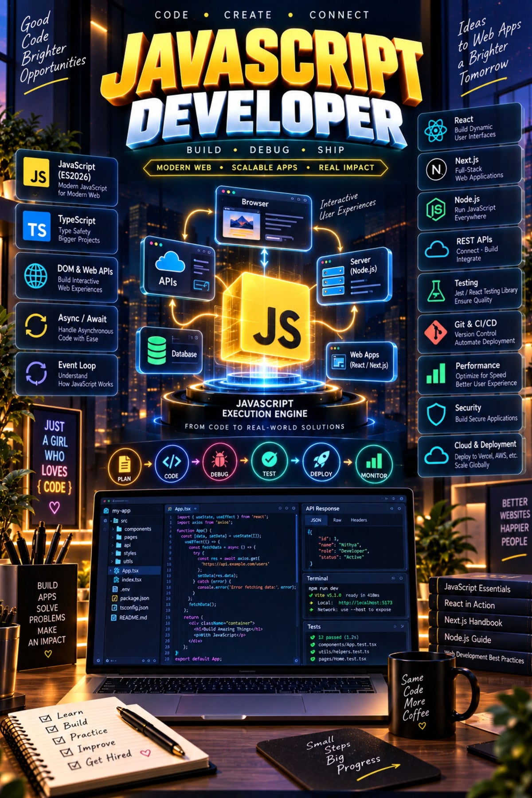Toggle the Learn checkbox on the notepad
The height and width of the screenshot is (798, 532).
(45, 718)
